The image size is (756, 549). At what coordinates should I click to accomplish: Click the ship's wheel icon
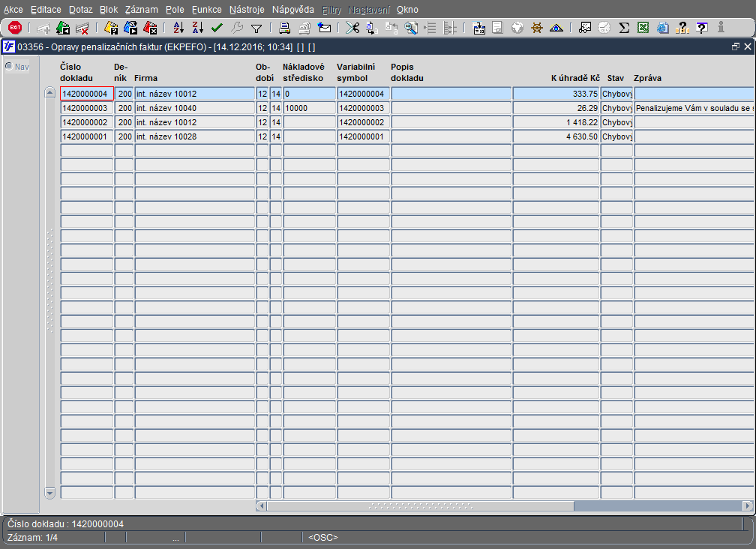[x=537, y=28]
